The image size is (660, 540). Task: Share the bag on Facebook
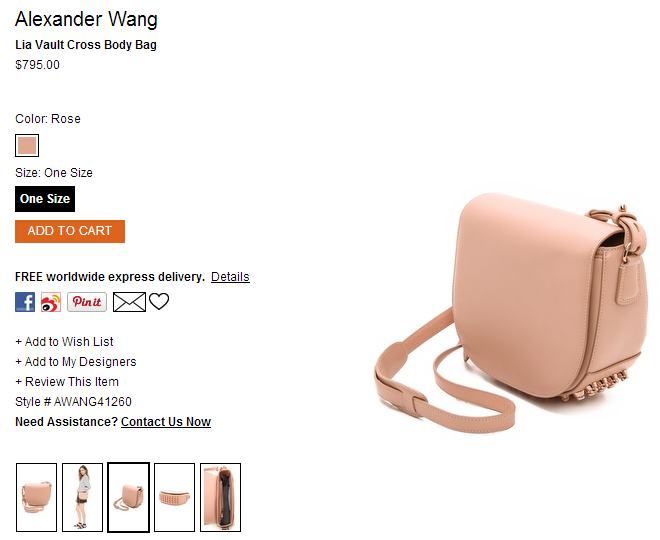point(25,302)
